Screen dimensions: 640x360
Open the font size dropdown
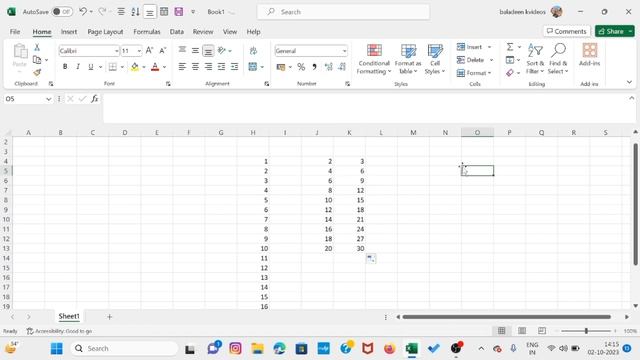139,51
